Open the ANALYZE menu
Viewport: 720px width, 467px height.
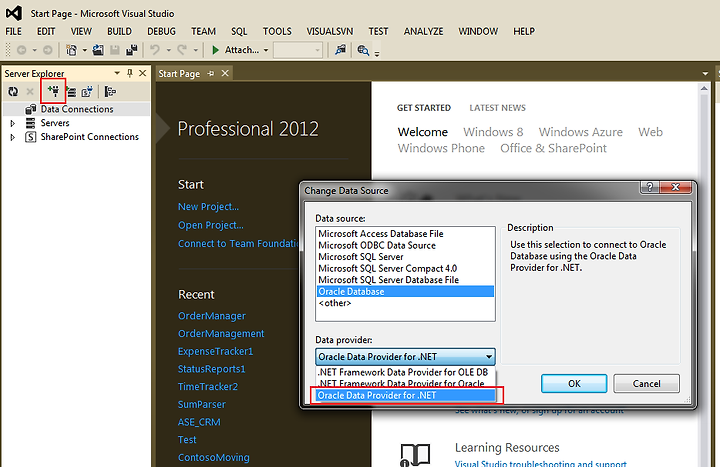[423, 31]
